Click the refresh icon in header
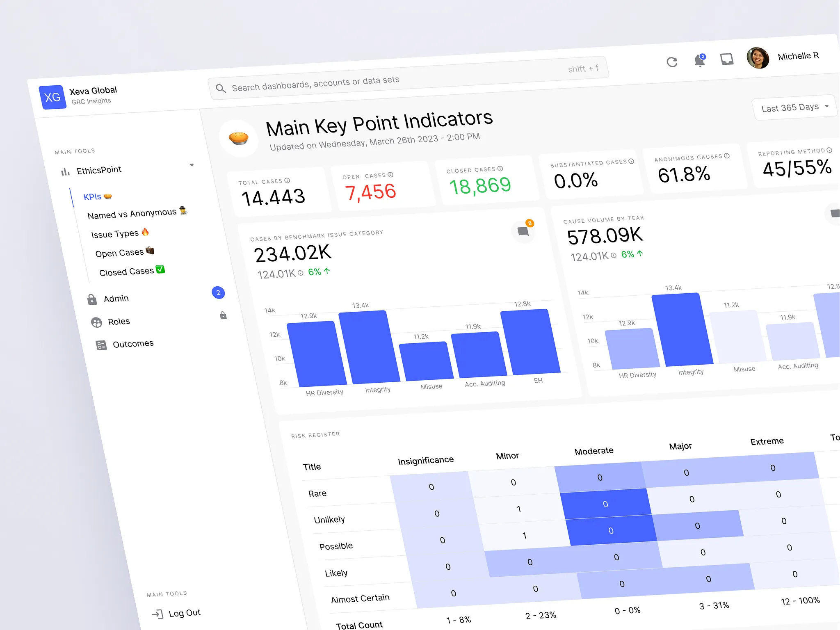 (x=672, y=62)
